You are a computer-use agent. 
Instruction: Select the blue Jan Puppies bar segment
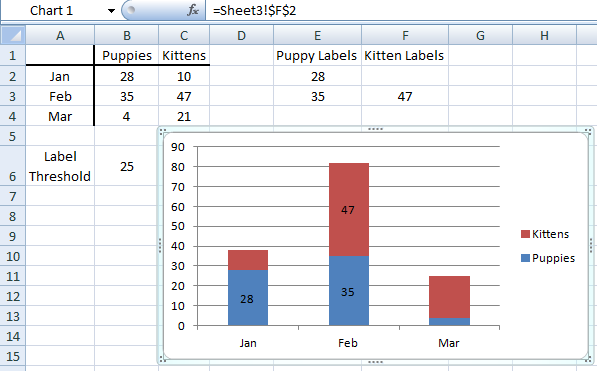coord(248,297)
